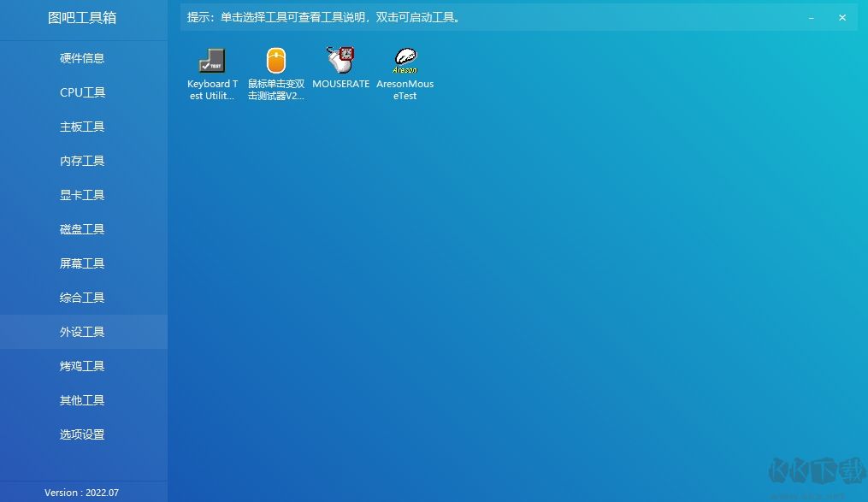Screen dimensions: 868x502
Task: Open the 磁盘工具 disk tools section
Action: (82, 228)
